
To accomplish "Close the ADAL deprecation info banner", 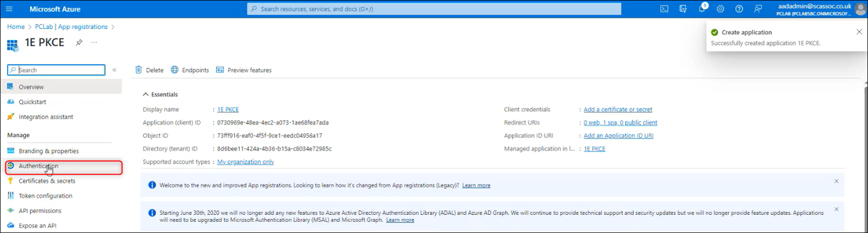I will [836, 209].
